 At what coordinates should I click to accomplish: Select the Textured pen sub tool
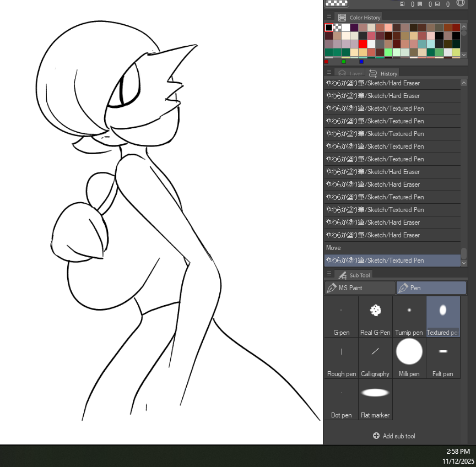pos(443,317)
